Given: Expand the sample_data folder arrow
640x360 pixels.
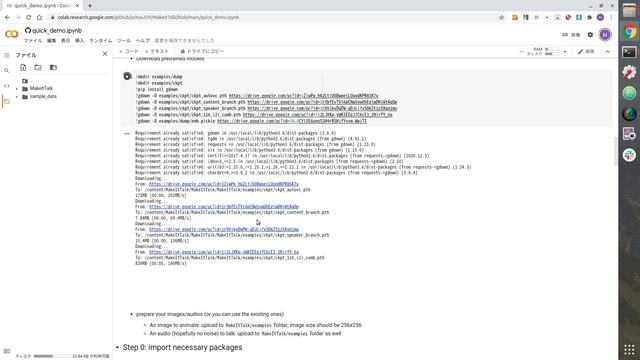Looking at the screenshot, I should 17,97.
